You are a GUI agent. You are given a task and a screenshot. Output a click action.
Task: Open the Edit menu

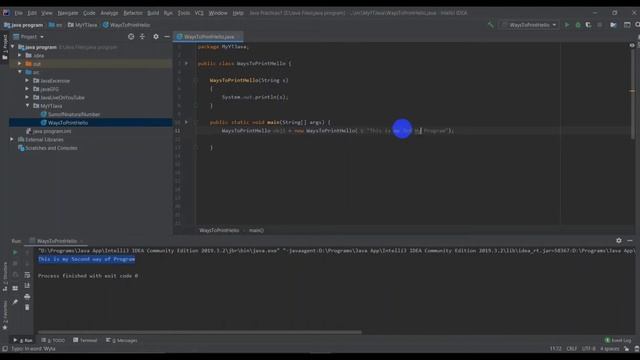point(32,13)
